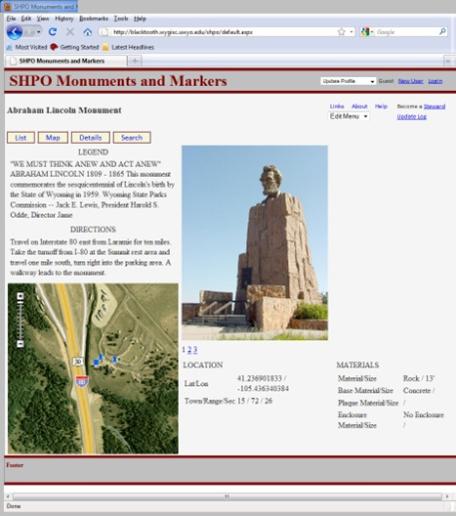Click the horizontal scrollbar thumb

pyautogui.click(x=227, y=496)
